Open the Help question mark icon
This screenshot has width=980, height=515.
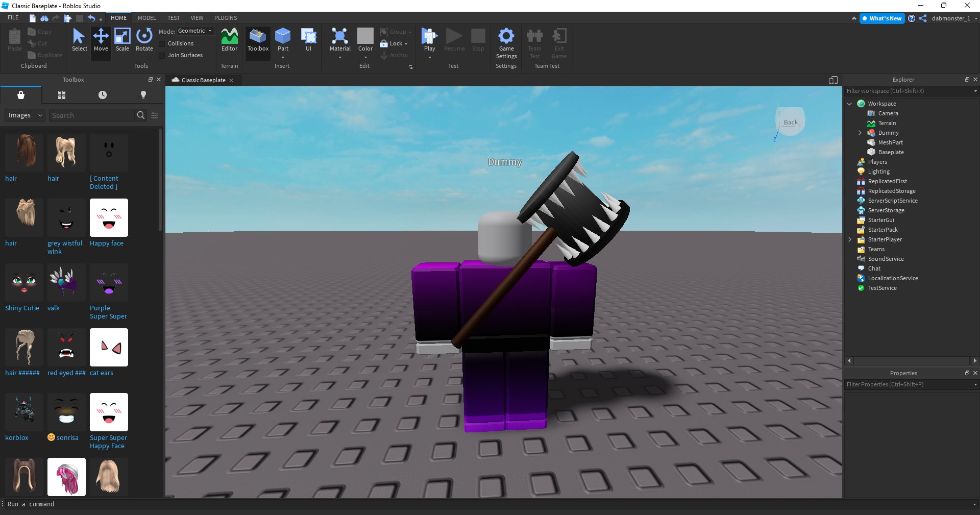pyautogui.click(x=912, y=18)
